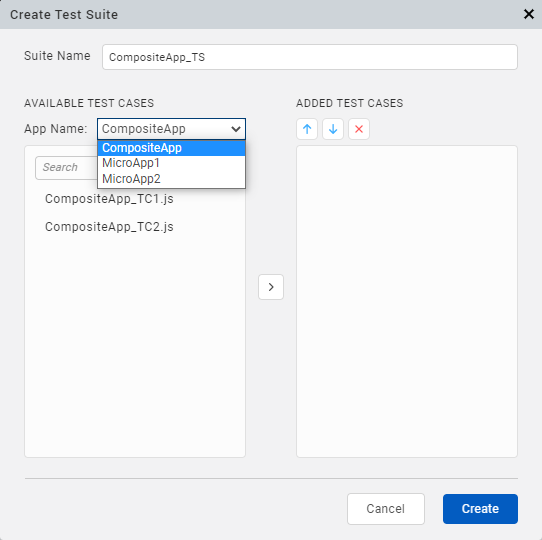542x540 pixels.
Task: Click the App Name dropdown arrow
Action: (x=236, y=129)
